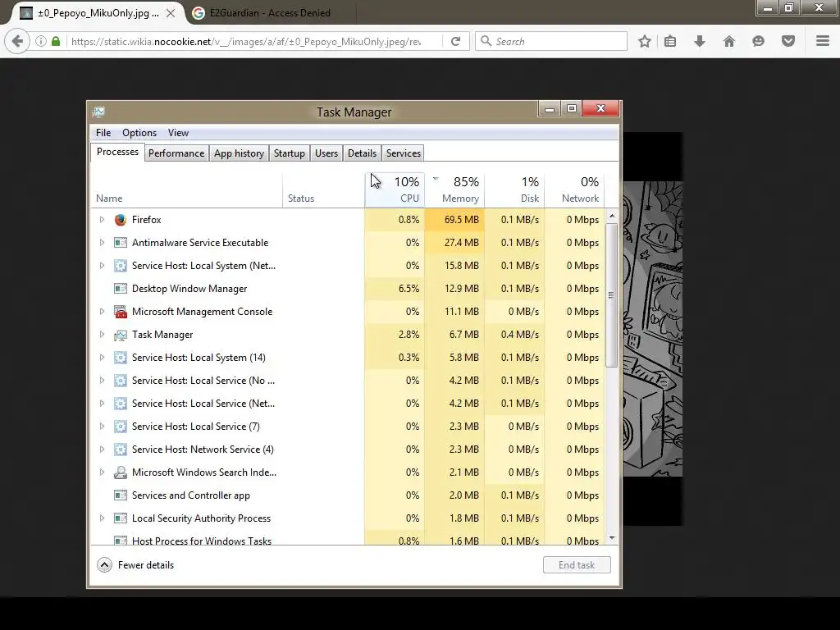Select the Host Process for Windows Tasks row
This screenshot has height=630, width=840.
(348, 539)
